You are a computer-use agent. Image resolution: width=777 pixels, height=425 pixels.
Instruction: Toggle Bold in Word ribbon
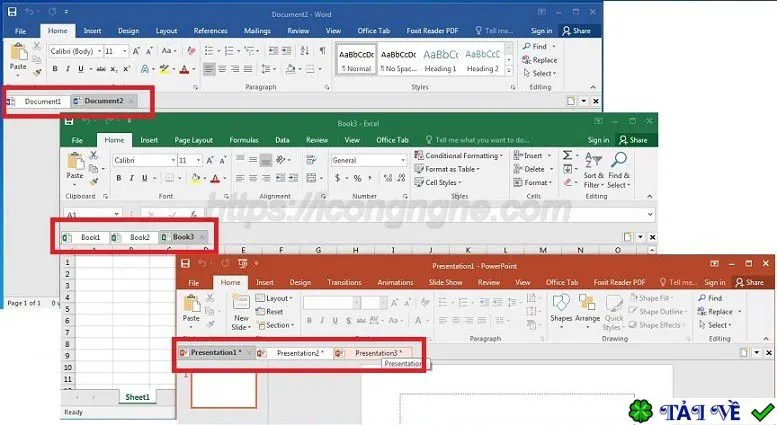click(55, 69)
